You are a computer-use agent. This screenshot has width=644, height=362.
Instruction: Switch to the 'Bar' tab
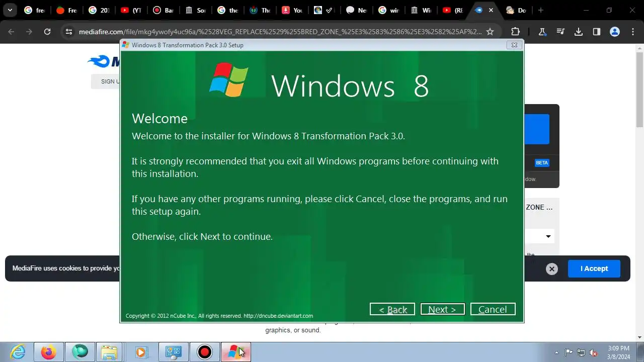tap(163, 10)
